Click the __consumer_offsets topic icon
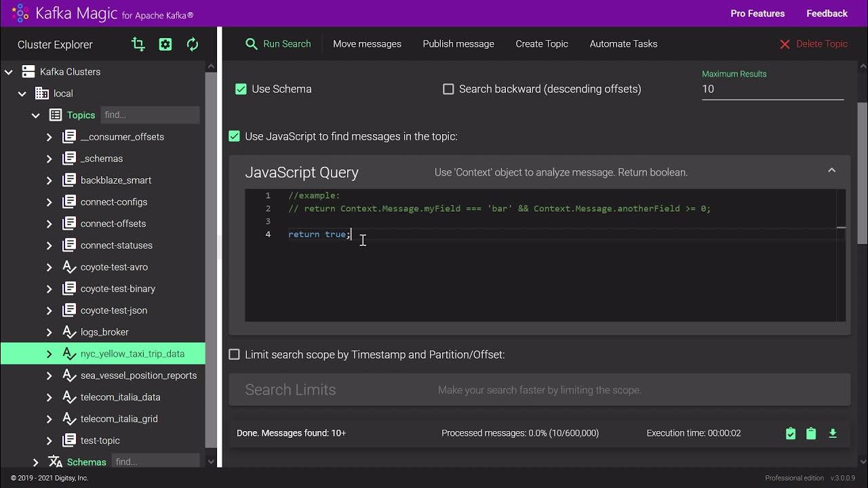The height and width of the screenshot is (488, 868). (x=69, y=137)
